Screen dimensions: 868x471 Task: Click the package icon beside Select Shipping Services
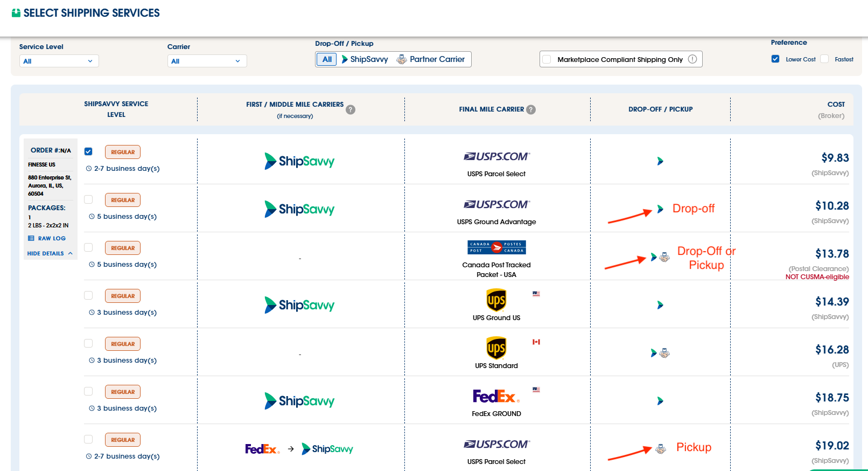16,13
